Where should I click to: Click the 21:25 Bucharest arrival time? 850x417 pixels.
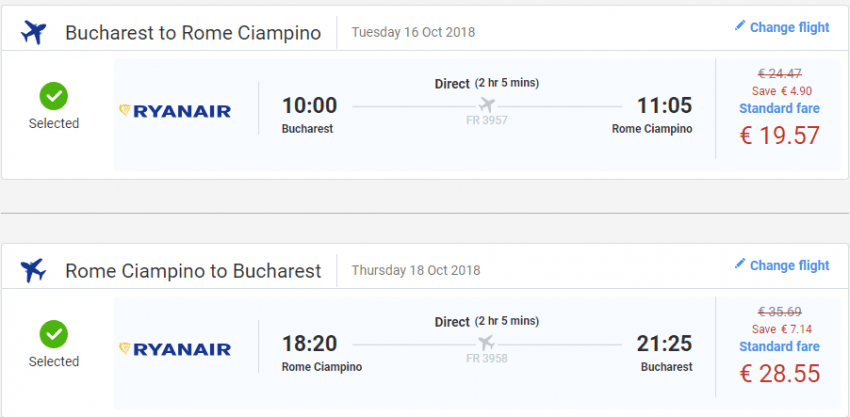point(664,344)
